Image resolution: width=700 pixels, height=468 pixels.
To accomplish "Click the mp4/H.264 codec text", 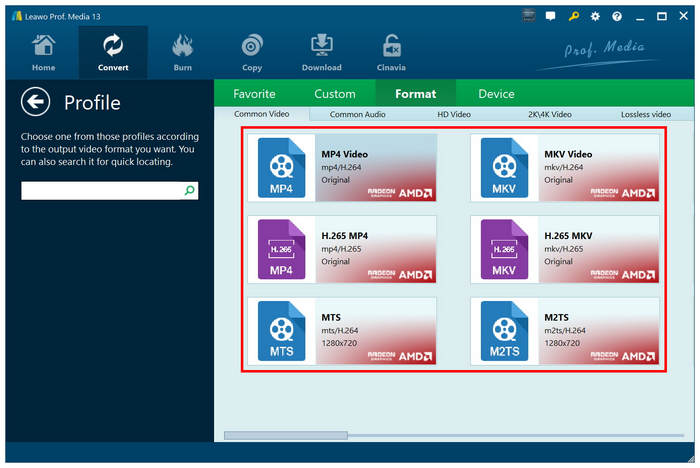I will [x=341, y=167].
